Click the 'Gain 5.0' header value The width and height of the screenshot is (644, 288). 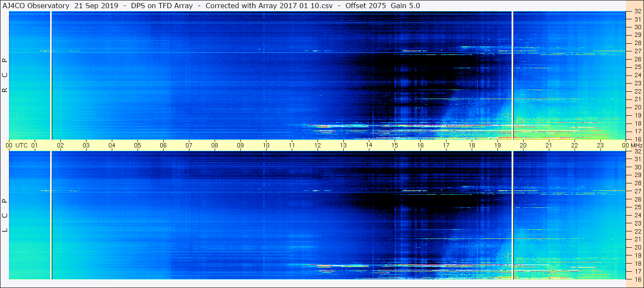pyautogui.click(x=405, y=6)
